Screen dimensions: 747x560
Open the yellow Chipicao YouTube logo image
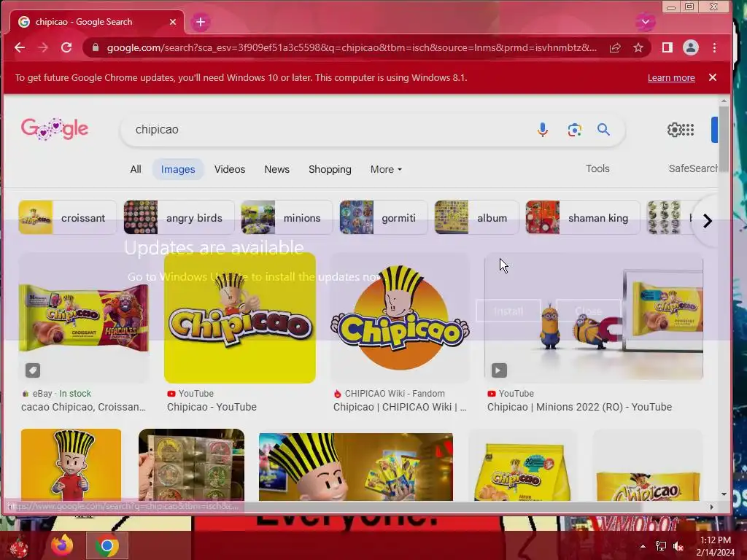[239, 318]
